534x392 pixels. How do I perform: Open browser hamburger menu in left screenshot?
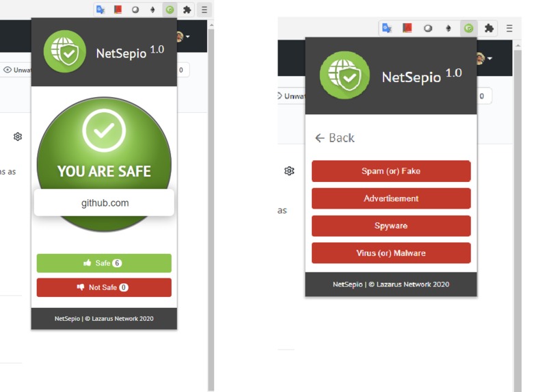[204, 10]
